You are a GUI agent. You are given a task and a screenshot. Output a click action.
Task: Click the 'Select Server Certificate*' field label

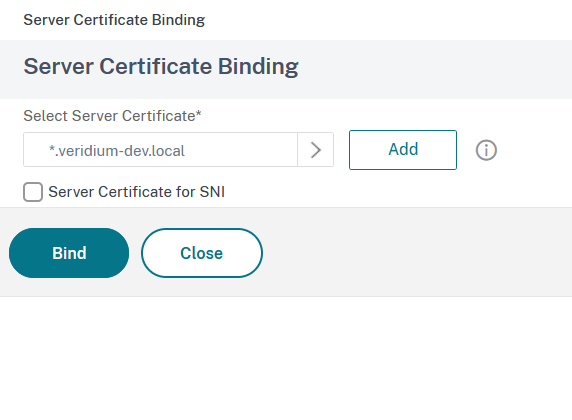coord(112,116)
